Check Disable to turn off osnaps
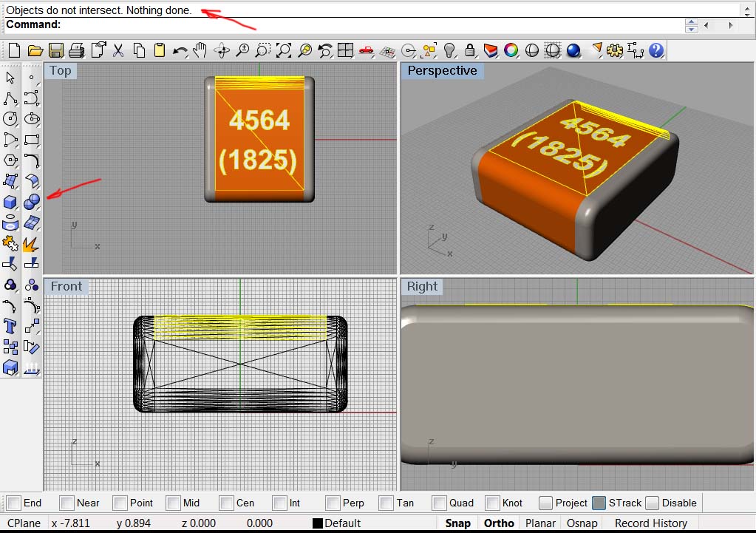756x533 pixels. pos(652,503)
